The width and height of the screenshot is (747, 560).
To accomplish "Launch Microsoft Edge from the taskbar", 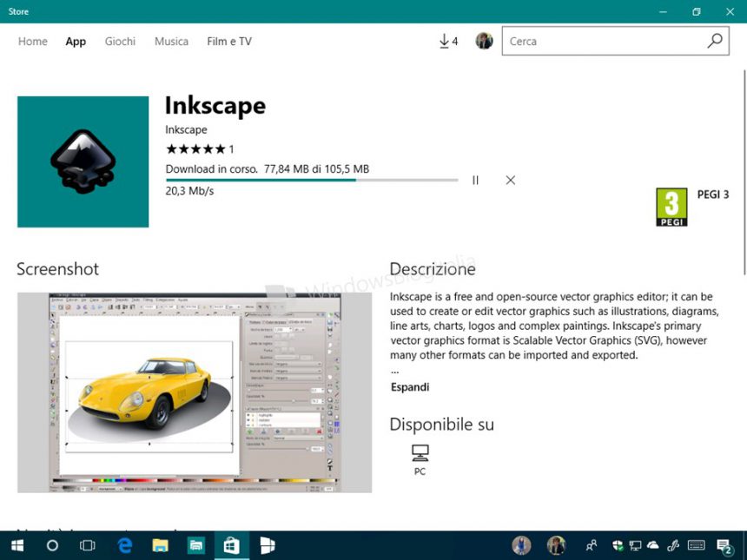I will 125,546.
